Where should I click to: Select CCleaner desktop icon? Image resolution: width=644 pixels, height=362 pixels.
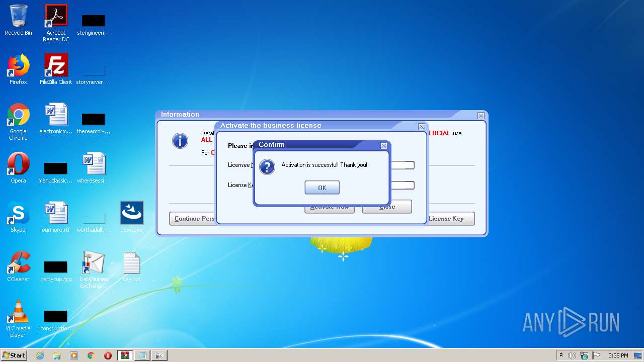click(x=18, y=267)
